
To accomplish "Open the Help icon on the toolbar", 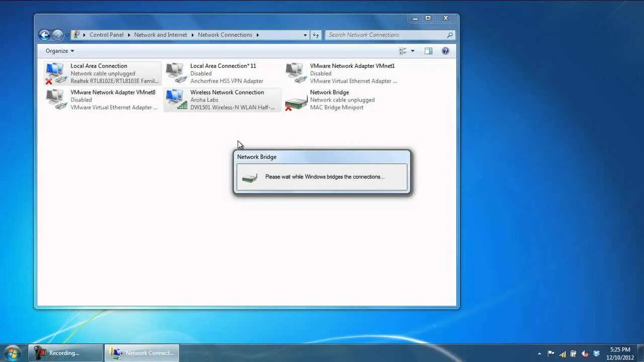I will [x=445, y=51].
